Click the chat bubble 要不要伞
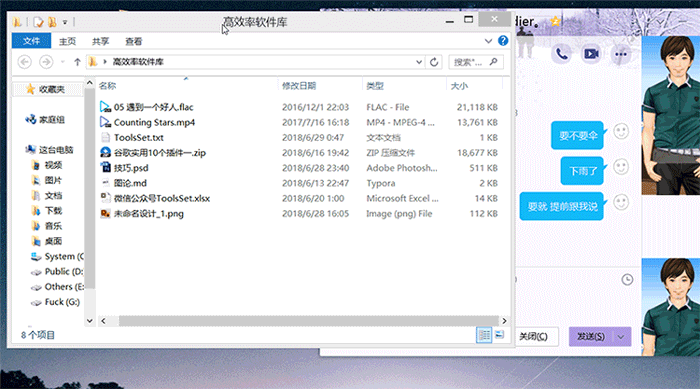700x389 pixels. tap(577, 135)
